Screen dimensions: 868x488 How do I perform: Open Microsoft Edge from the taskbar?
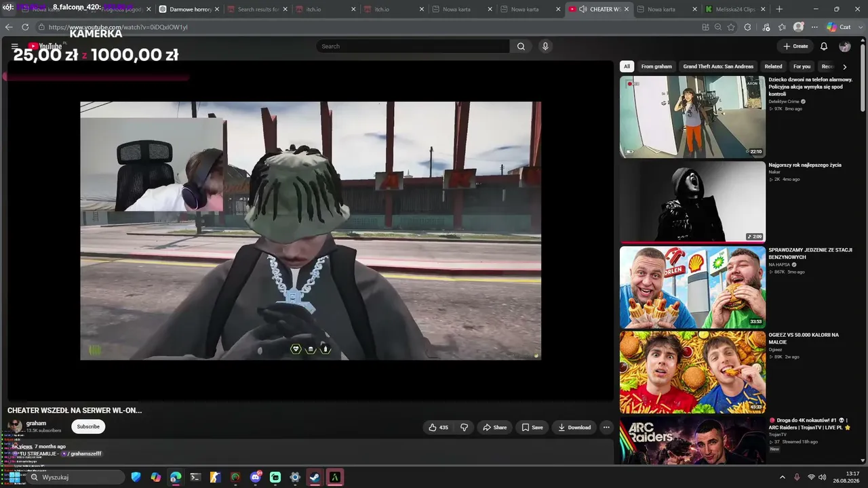176,477
